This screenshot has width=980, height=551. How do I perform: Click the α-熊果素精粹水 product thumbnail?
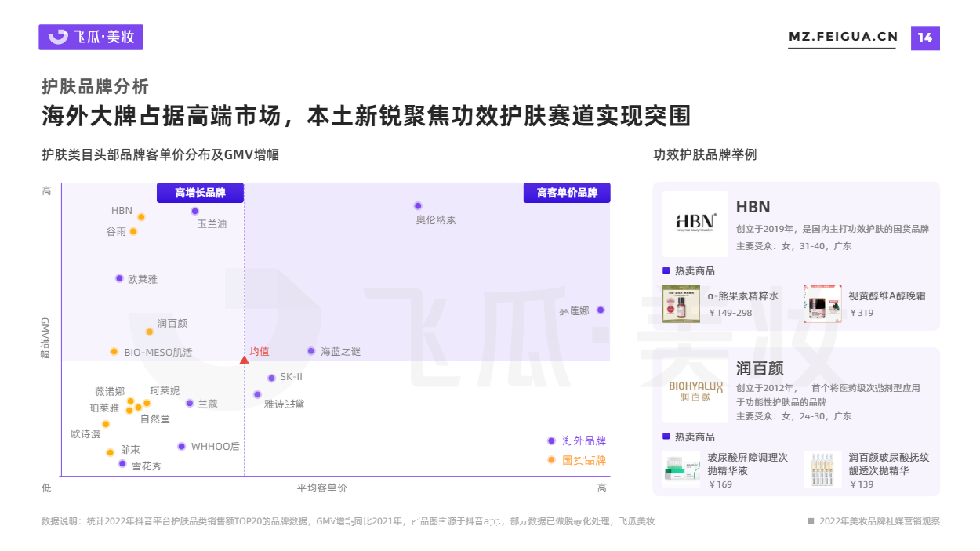(x=681, y=304)
